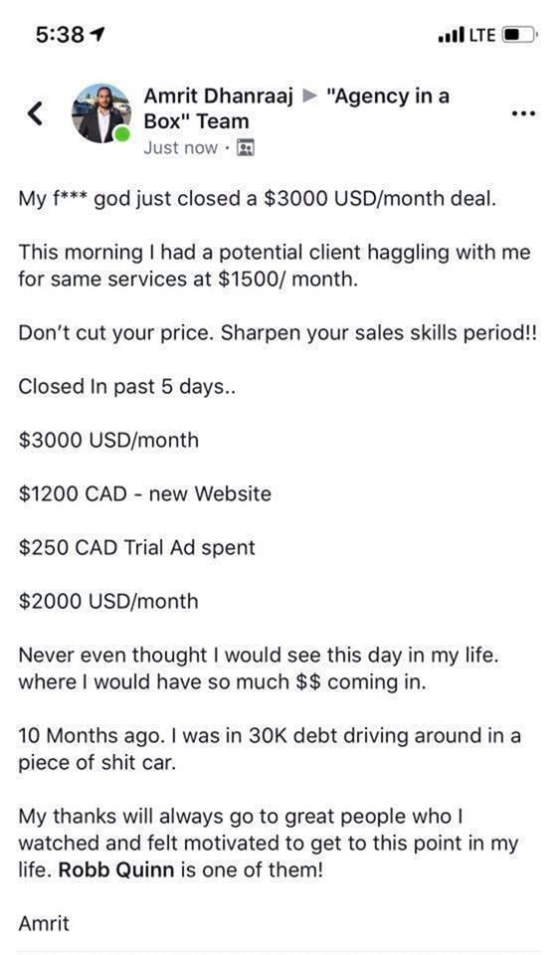Tap the LTE network indicator
560x955 pixels.
482,35
